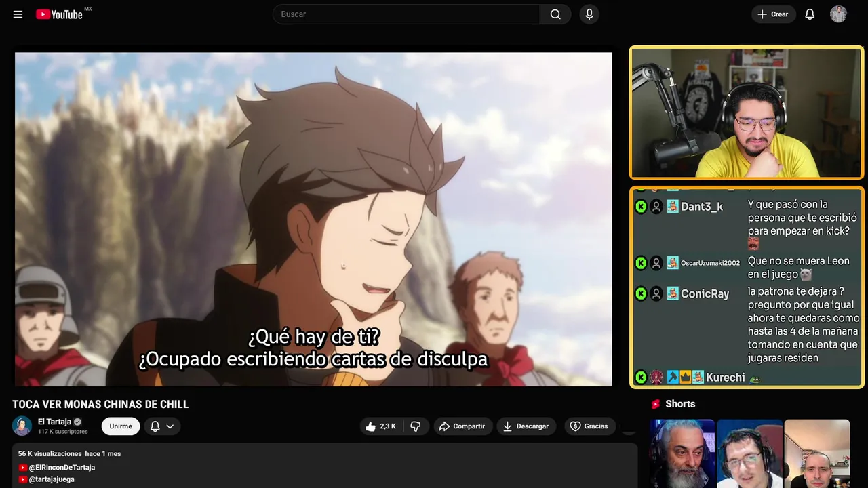Click the video title TOCA VER MONAS CHINAS
The width and height of the screenshot is (868, 488).
tap(100, 404)
